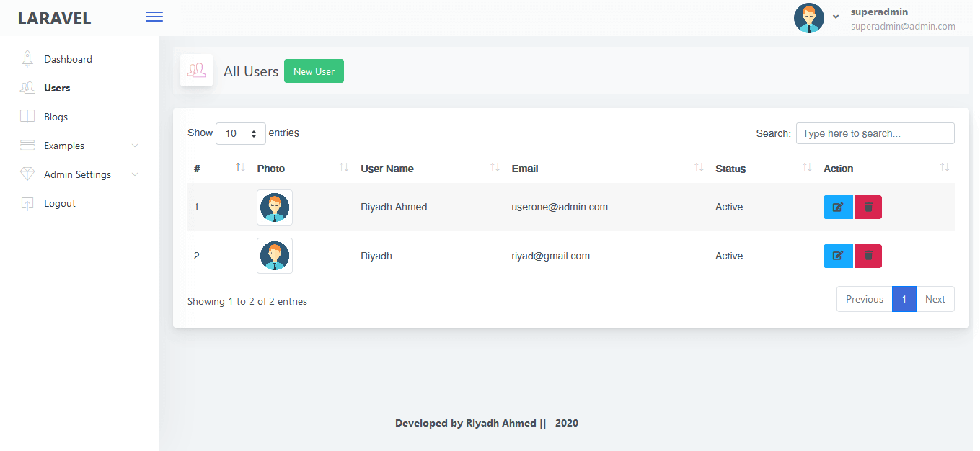
Task: Toggle the hamburger sidebar menu icon
Action: pyautogui.click(x=154, y=17)
